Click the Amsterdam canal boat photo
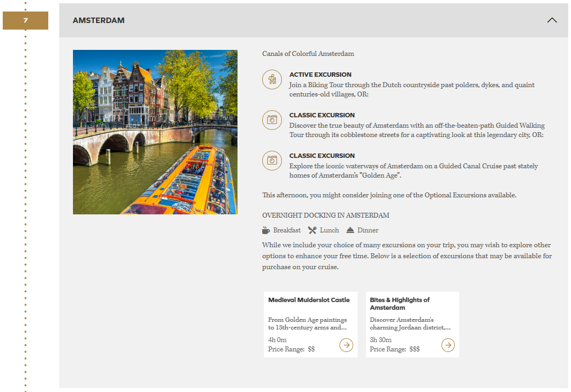Screen dimensions: 571x392 point(155,132)
